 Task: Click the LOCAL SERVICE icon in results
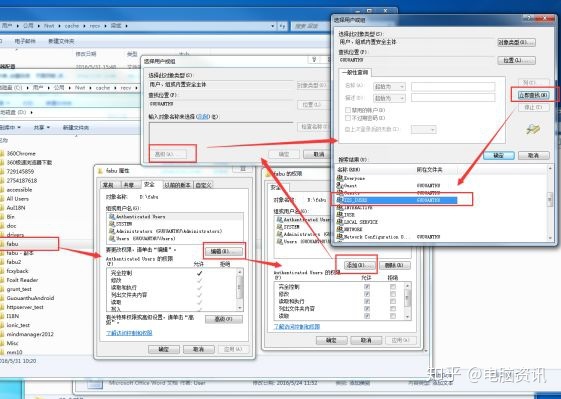click(x=340, y=222)
